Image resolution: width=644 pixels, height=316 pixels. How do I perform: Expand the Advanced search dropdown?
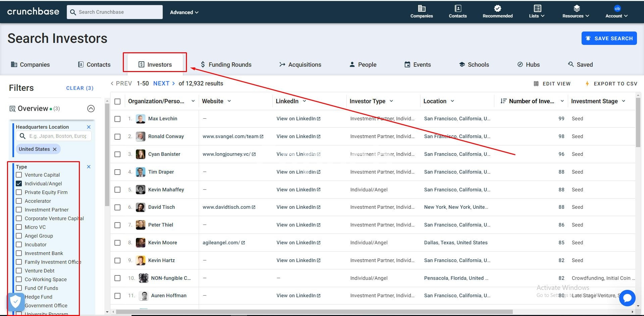(184, 12)
